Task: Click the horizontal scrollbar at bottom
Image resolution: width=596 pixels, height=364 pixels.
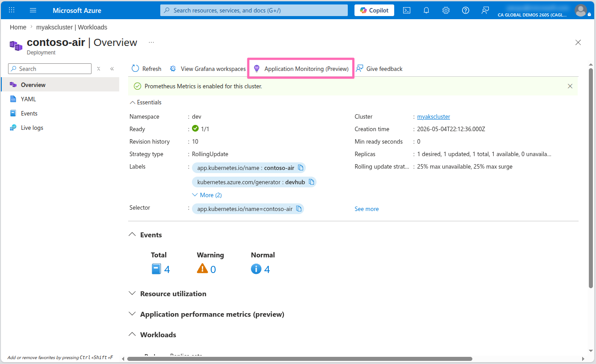Action: pos(300,359)
